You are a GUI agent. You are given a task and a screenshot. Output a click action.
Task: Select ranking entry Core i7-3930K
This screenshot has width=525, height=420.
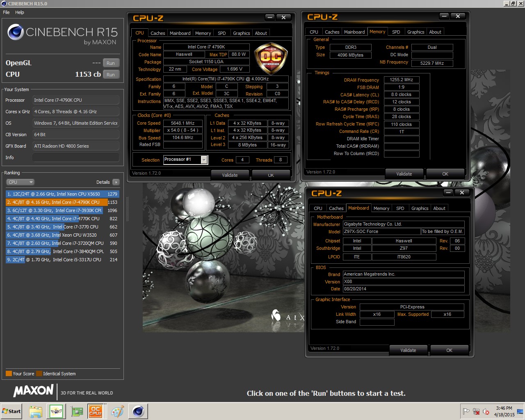[x=62, y=210]
